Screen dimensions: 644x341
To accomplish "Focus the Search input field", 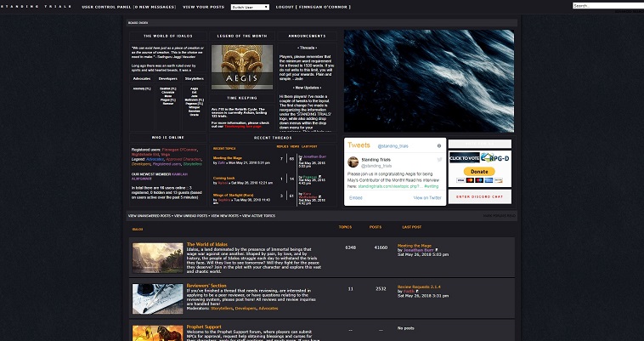I will click(x=608, y=6).
